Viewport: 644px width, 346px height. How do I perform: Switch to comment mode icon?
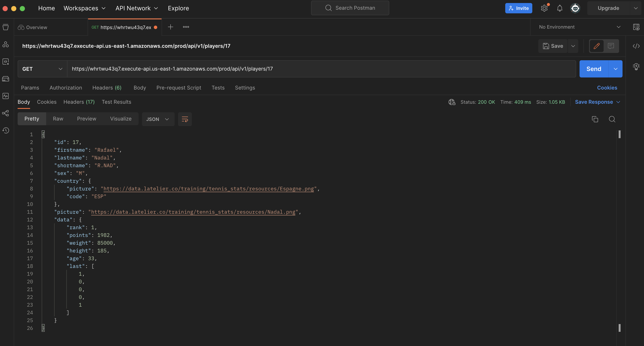pyautogui.click(x=611, y=46)
